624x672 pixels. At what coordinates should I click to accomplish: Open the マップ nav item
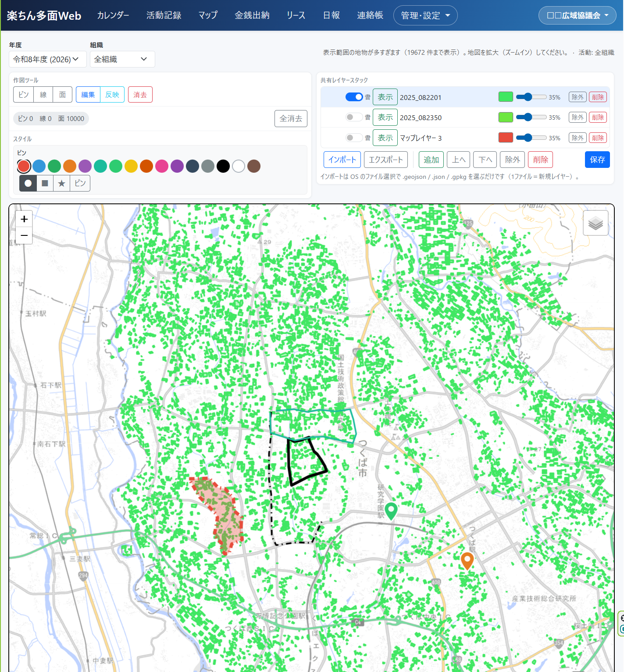pos(208,15)
